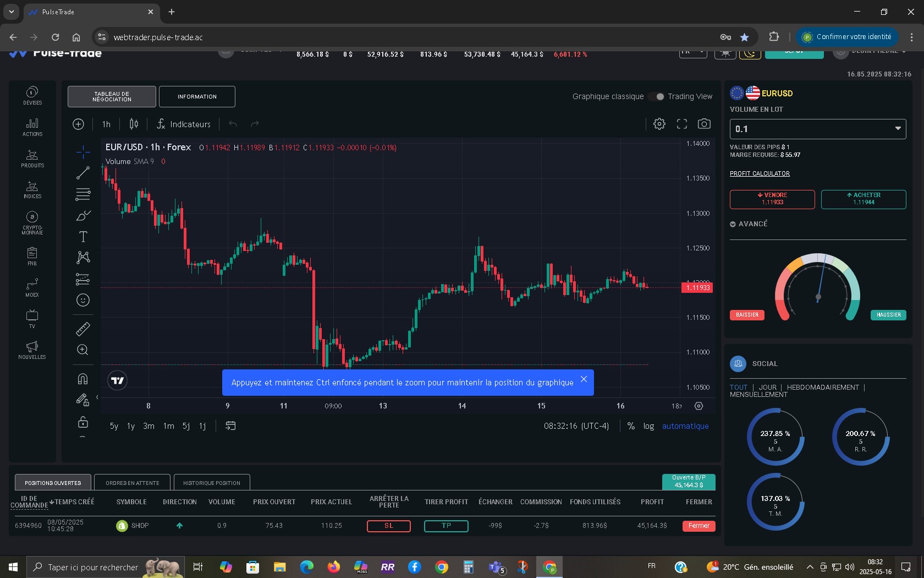The height and width of the screenshot is (578, 924).
Task: Open the Historique Position tab
Action: [x=212, y=483]
